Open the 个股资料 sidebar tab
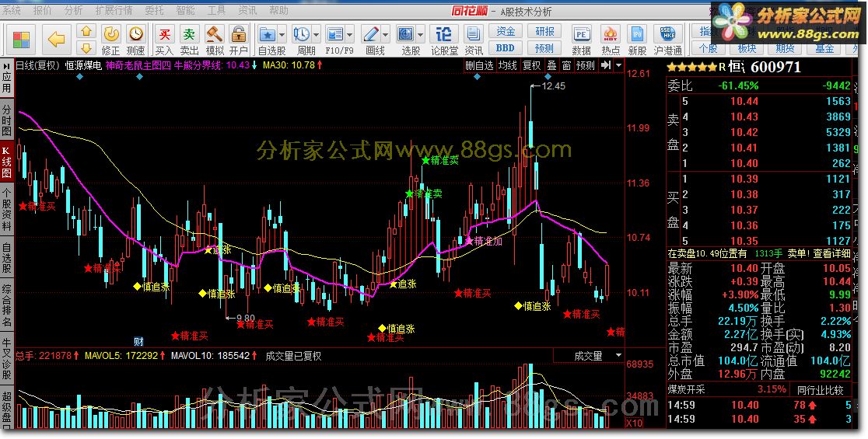 [7, 210]
